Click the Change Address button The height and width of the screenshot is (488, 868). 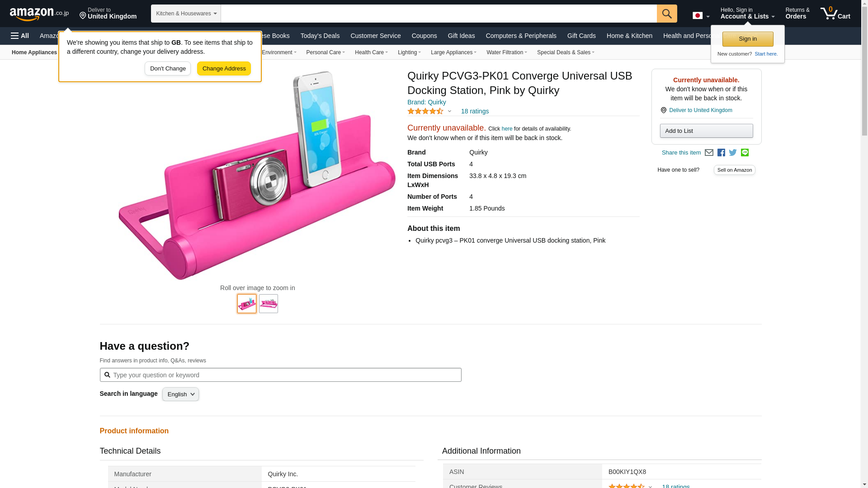tap(224, 69)
